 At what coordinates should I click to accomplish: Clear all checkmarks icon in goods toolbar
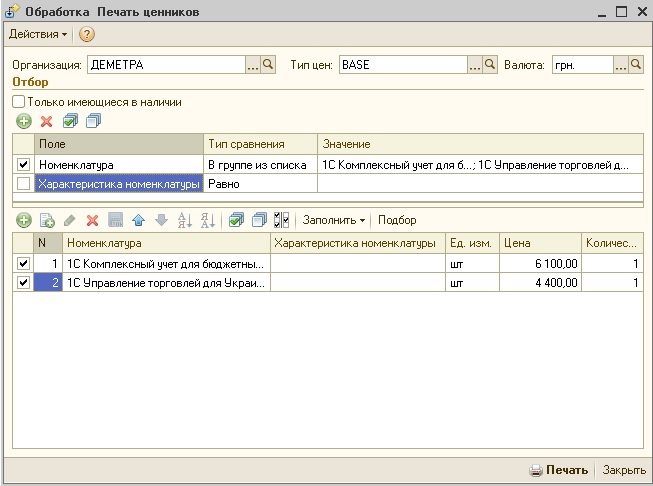point(259,220)
